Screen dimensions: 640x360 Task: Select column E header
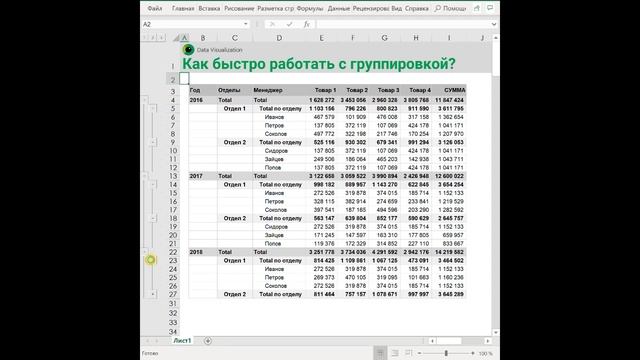click(x=321, y=38)
